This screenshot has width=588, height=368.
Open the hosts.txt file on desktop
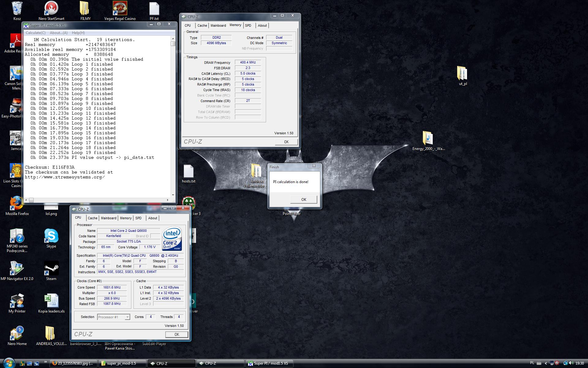(188, 172)
